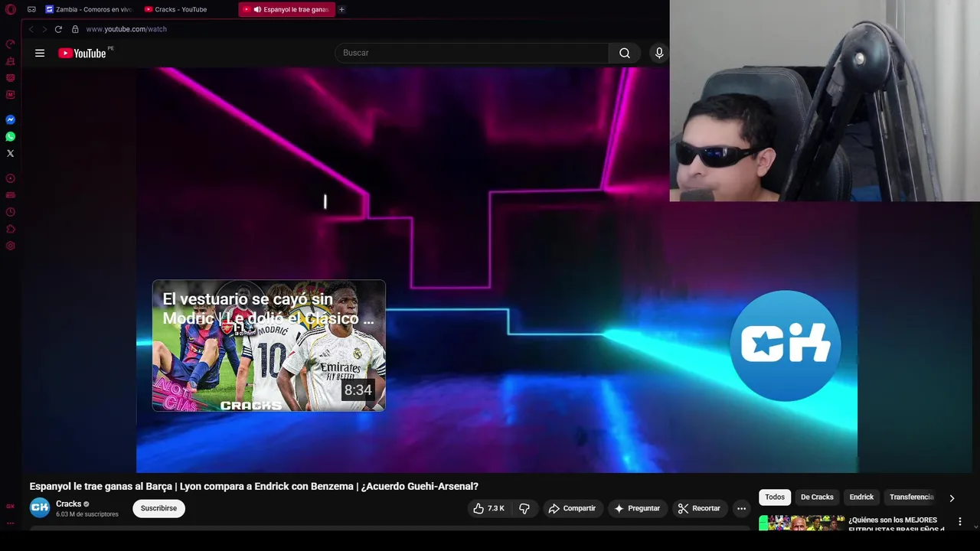Open browsing History clock icon in sidebar
The height and width of the screenshot is (551, 980).
[x=11, y=212]
